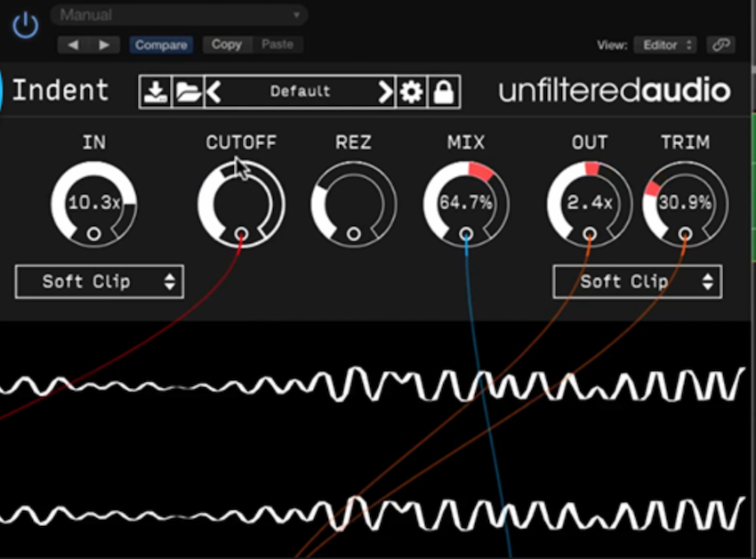Image resolution: width=756 pixels, height=559 pixels.
Task: Click the TRIM label
Action: click(685, 142)
